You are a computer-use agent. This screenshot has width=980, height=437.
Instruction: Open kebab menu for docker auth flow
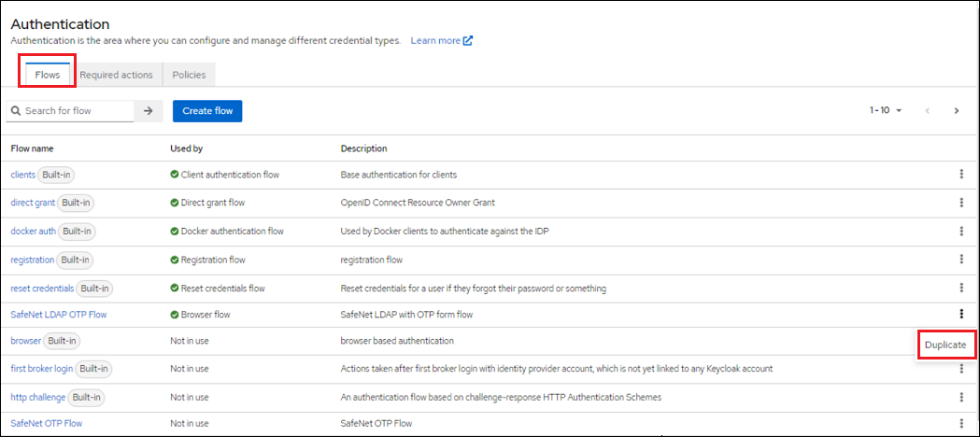click(x=961, y=232)
